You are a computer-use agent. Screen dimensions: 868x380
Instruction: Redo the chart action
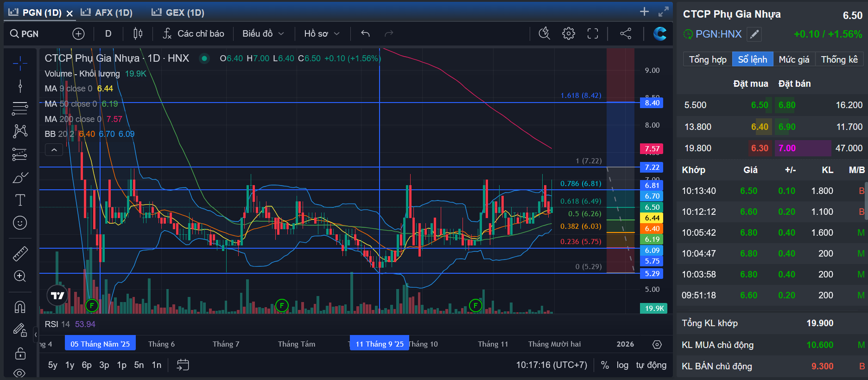tap(389, 34)
